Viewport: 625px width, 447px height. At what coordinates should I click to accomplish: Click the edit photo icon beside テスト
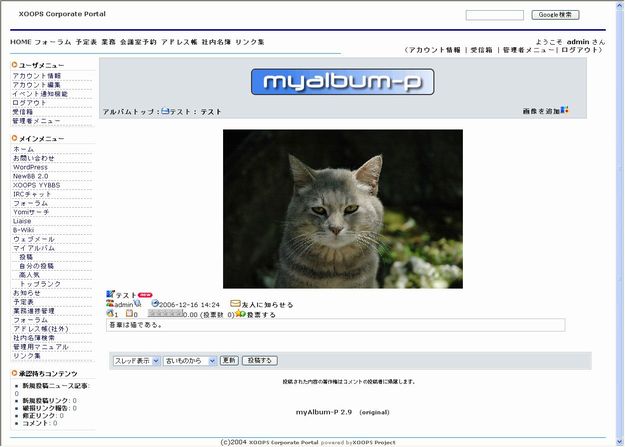coord(111,294)
